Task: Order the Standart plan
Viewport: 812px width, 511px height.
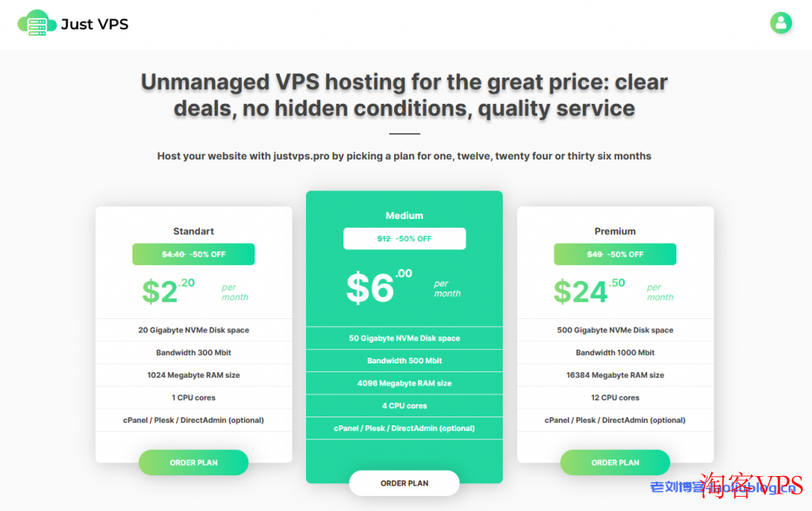Action: click(x=193, y=463)
